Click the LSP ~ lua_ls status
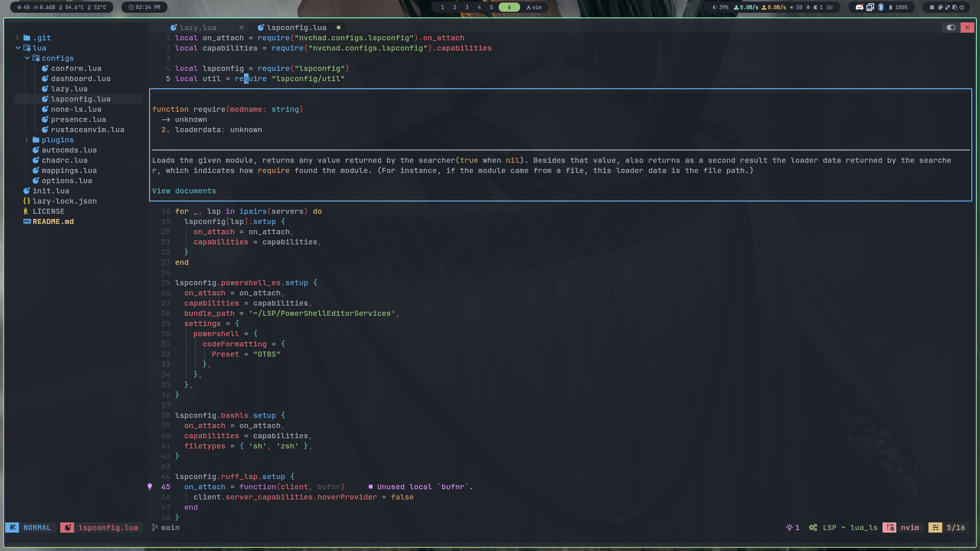Image resolution: width=980 pixels, height=551 pixels. click(844, 528)
